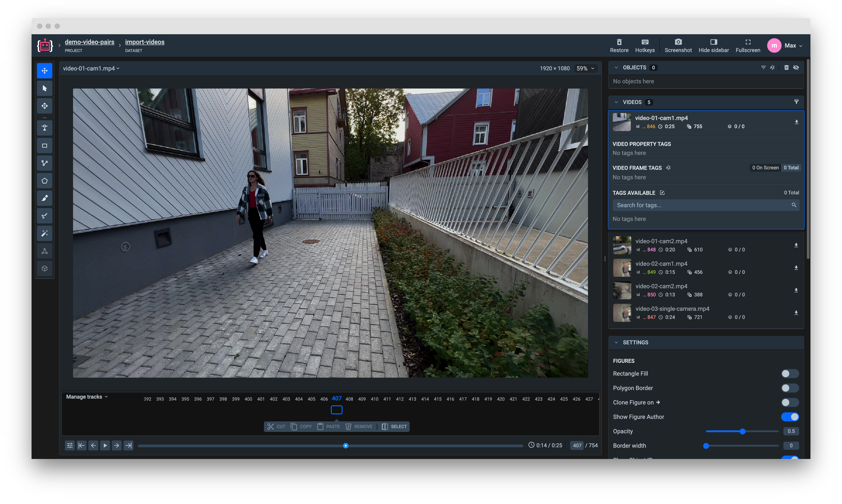Download video-01-cam2.mp4 via its arrow icon
This screenshot has width=842, height=504.
(x=796, y=245)
